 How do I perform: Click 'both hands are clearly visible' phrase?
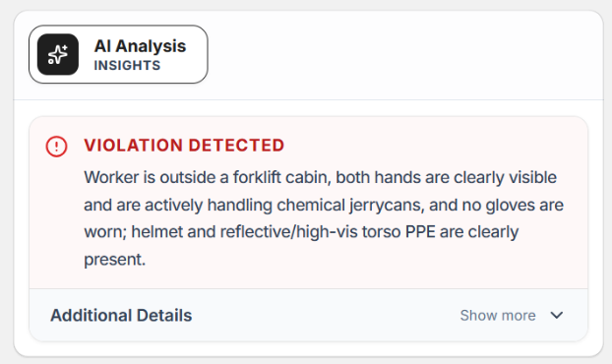[x=446, y=177]
